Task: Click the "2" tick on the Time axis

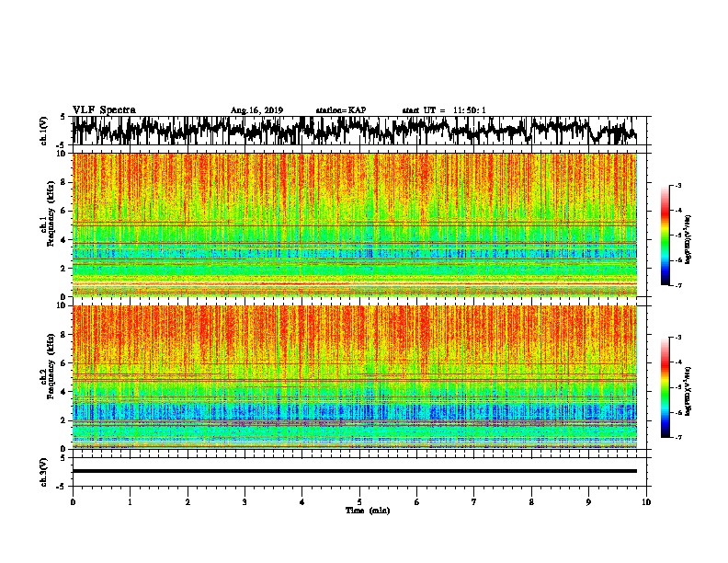Action: (188, 502)
